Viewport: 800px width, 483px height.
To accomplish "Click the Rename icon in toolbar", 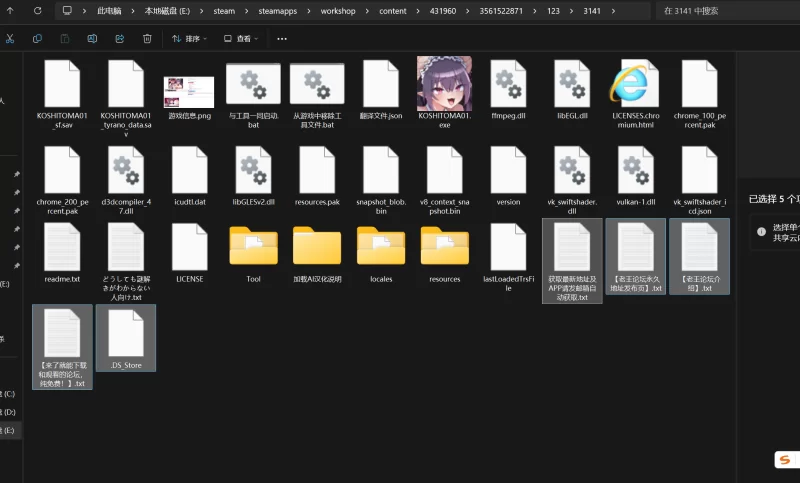I will click(92, 39).
